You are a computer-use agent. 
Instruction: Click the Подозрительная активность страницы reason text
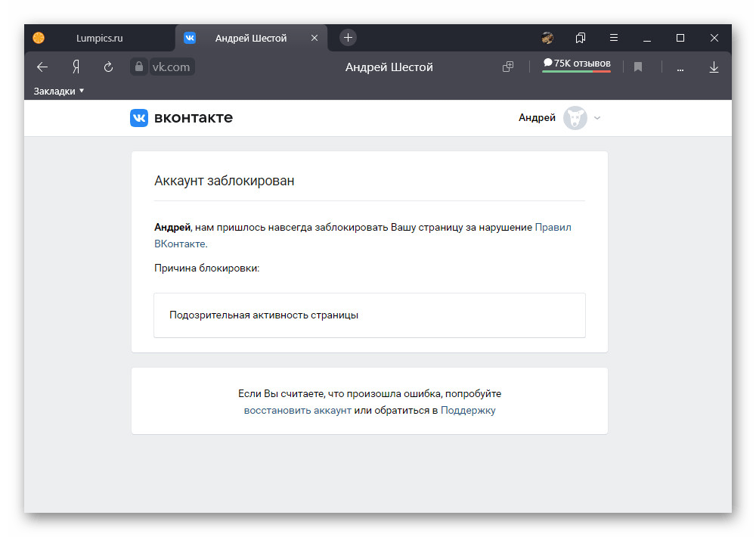click(264, 315)
